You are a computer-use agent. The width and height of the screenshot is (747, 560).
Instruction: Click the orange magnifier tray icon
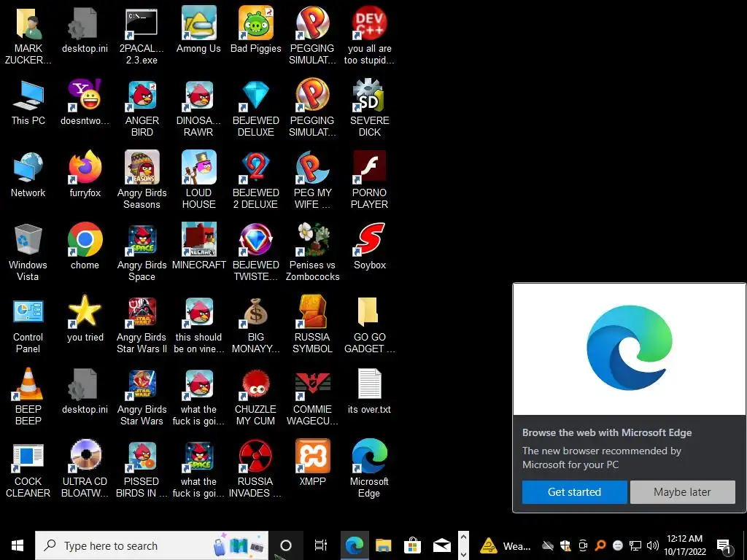click(600, 545)
